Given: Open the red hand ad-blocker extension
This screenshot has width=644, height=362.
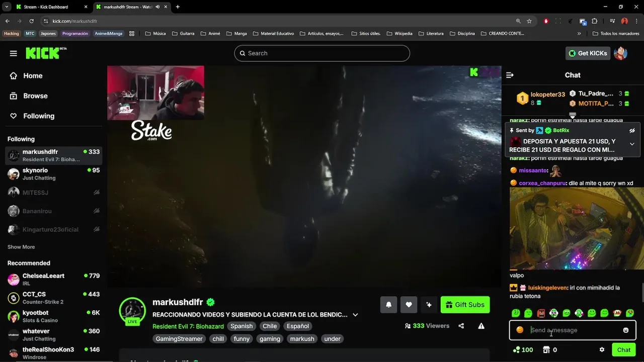Looking at the screenshot, I should click(x=546, y=21).
